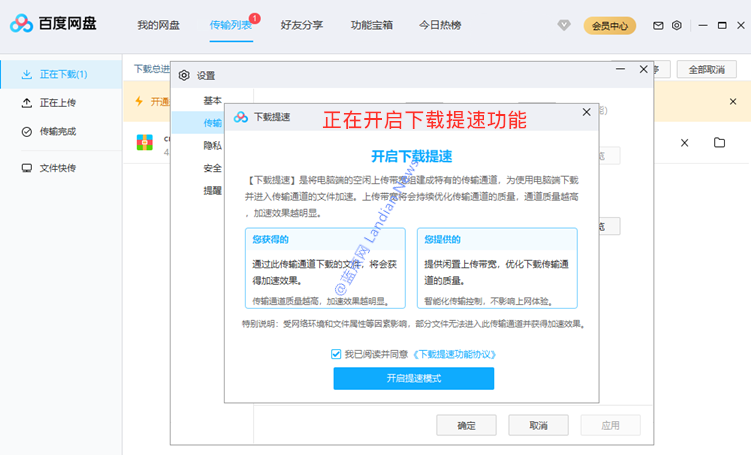Click the 开启提速模式 button
The height and width of the screenshot is (455, 751).
414,378
